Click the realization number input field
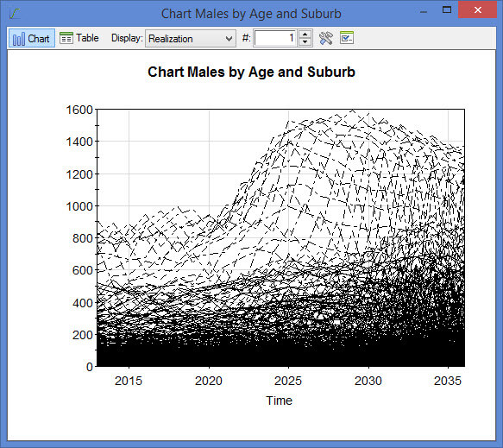This screenshot has width=503, height=448. (274, 38)
